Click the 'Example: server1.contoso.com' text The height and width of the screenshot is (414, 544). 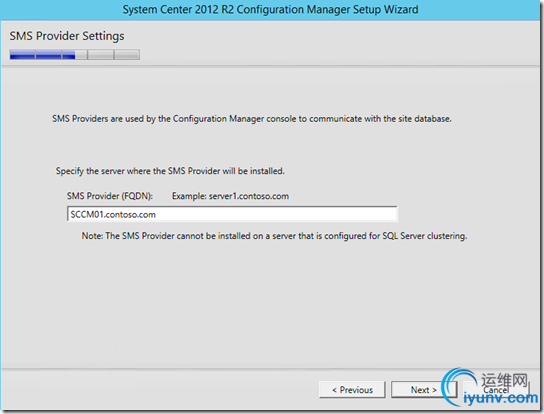(x=230, y=196)
